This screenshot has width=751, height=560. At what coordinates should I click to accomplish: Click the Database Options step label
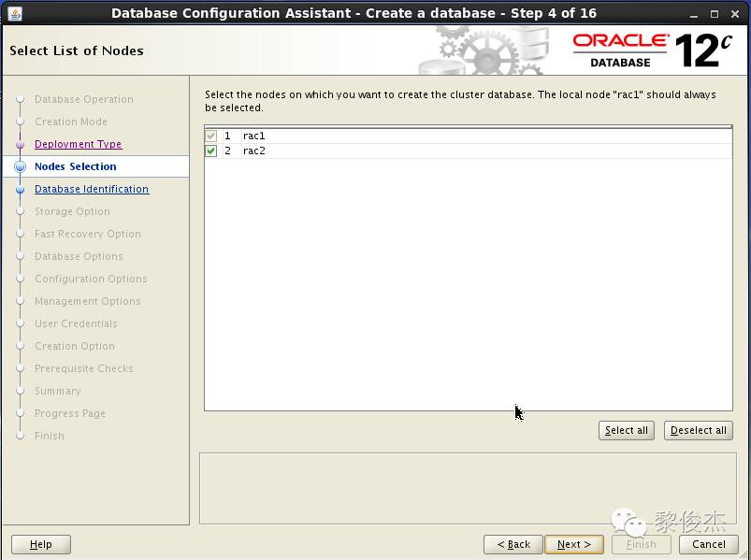coord(79,256)
